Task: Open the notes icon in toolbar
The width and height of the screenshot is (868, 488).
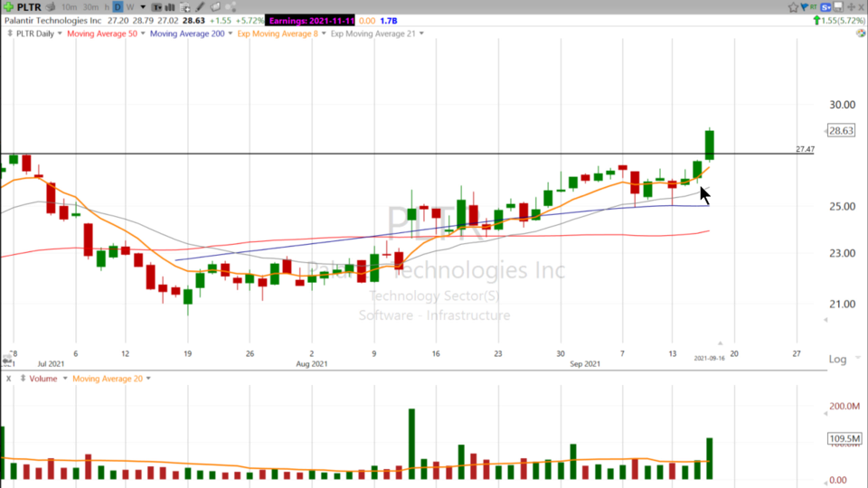Action: (215, 6)
